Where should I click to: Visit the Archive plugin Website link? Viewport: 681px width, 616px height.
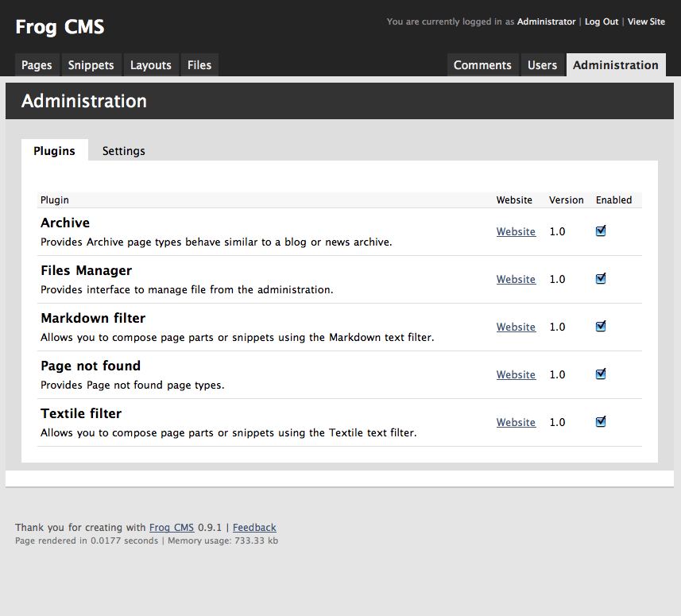tap(516, 231)
